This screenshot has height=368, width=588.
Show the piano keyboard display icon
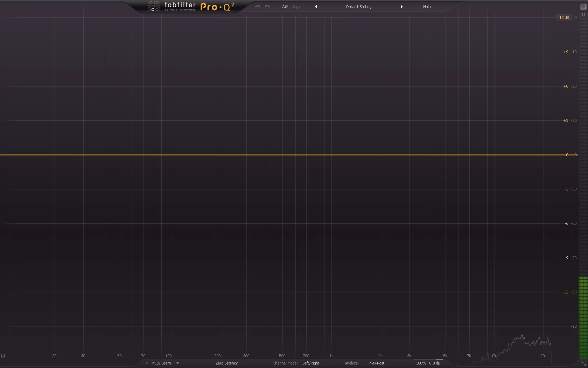coord(3,356)
